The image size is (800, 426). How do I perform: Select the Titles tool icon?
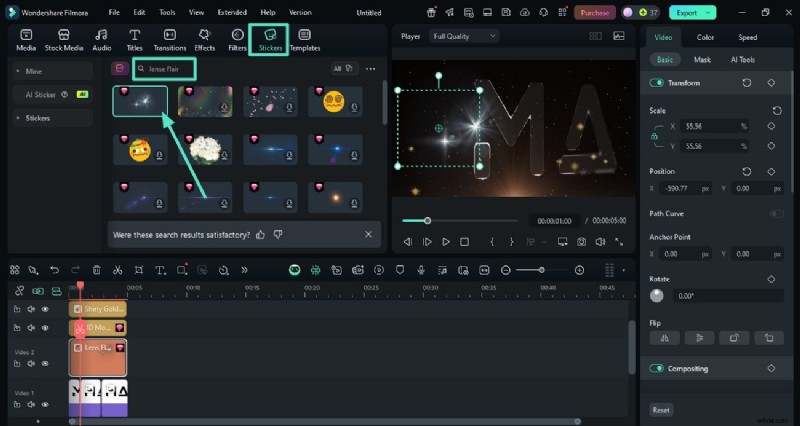(x=134, y=39)
